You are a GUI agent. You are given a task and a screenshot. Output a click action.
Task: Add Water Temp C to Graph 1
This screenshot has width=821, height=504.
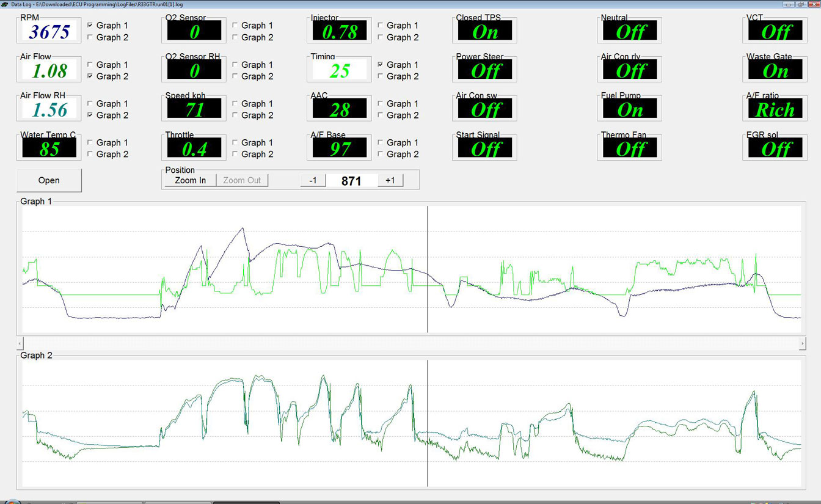click(90, 143)
